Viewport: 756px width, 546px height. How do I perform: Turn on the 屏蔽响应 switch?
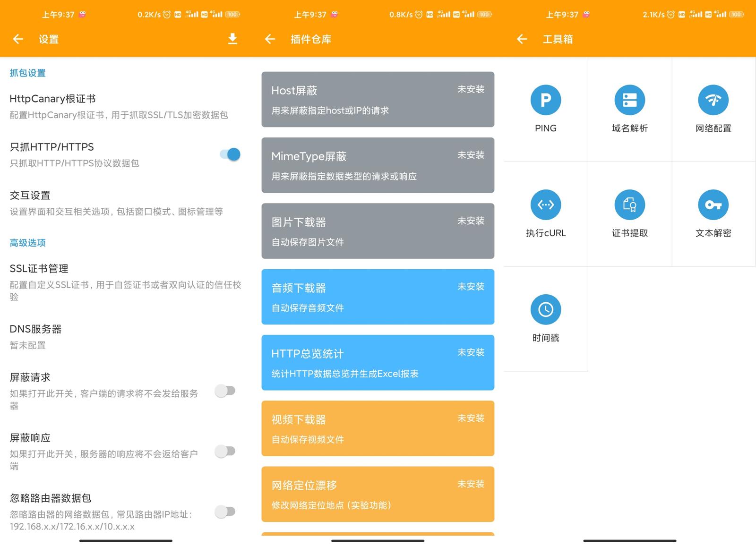coord(225,451)
